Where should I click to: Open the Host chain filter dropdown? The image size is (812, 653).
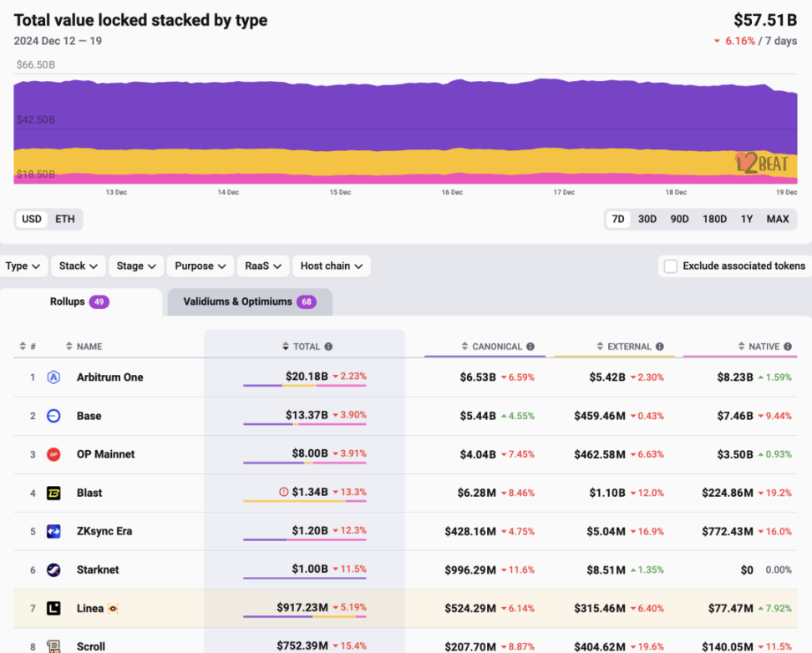331,266
